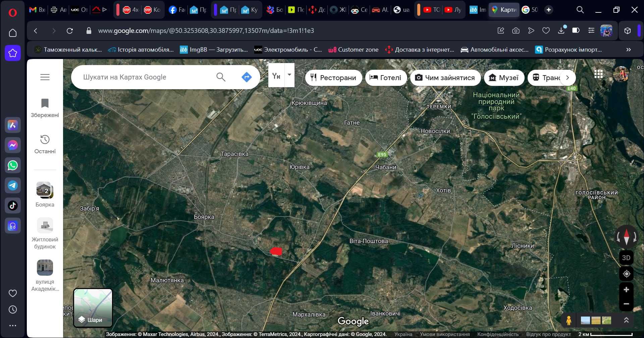Switch to Gmail tab
This screenshot has width=644, height=338.
point(37,10)
